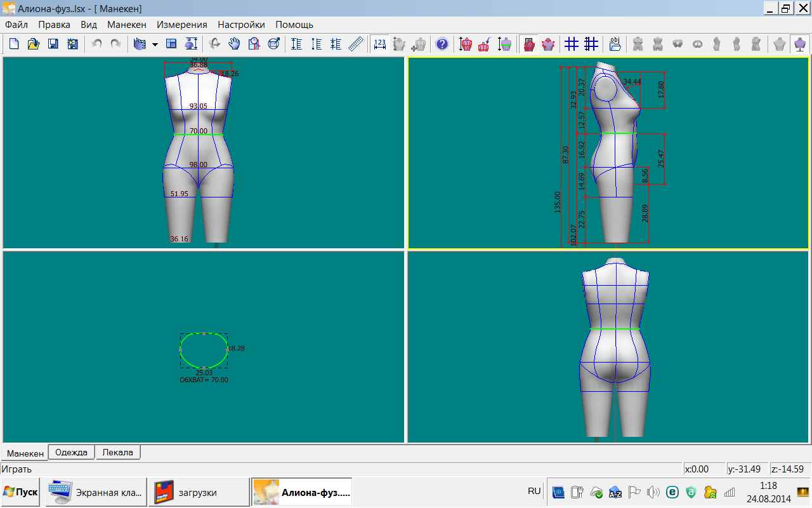The image size is (812, 508).
Task: Toggle the 123 dimension labels display
Action: [x=380, y=44]
